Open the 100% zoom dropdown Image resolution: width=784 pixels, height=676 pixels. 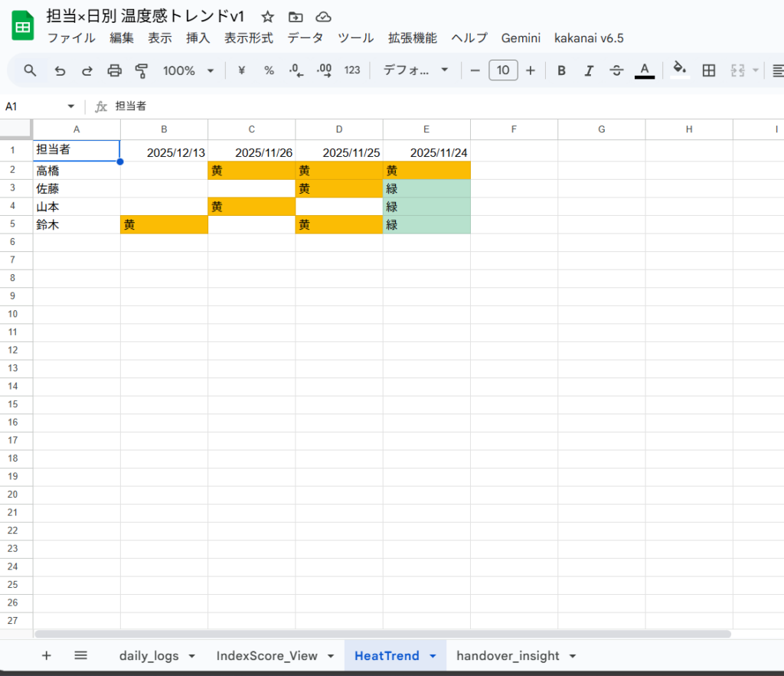point(188,70)
